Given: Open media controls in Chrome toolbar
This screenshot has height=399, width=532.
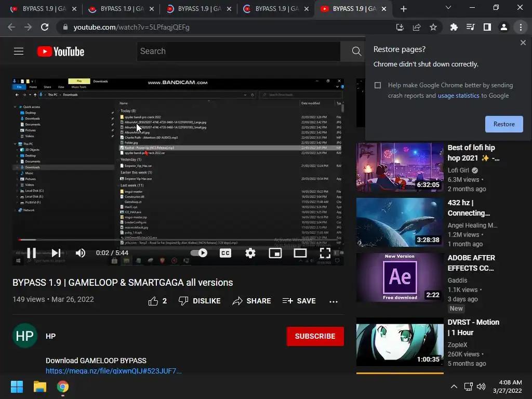Looking at the screenshot, I should pyautogui.click(x=470, y=27).
